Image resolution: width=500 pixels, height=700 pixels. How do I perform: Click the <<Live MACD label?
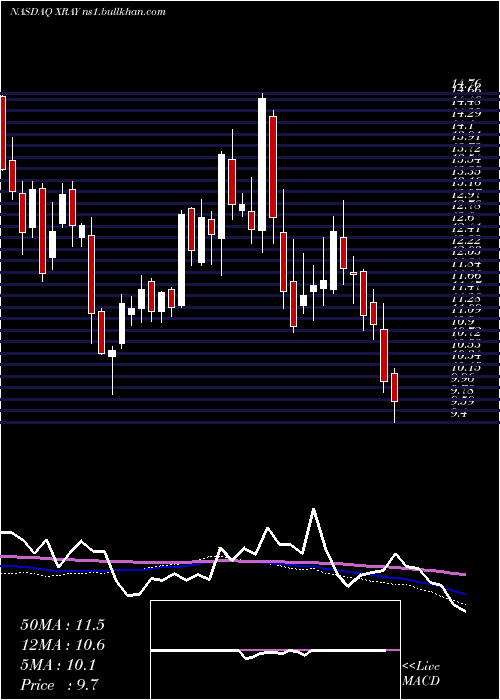click(x=421, y=674)
